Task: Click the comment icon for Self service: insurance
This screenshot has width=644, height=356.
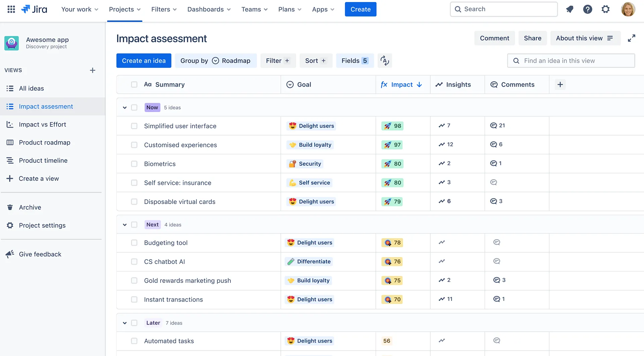Action: pos(493,182)
